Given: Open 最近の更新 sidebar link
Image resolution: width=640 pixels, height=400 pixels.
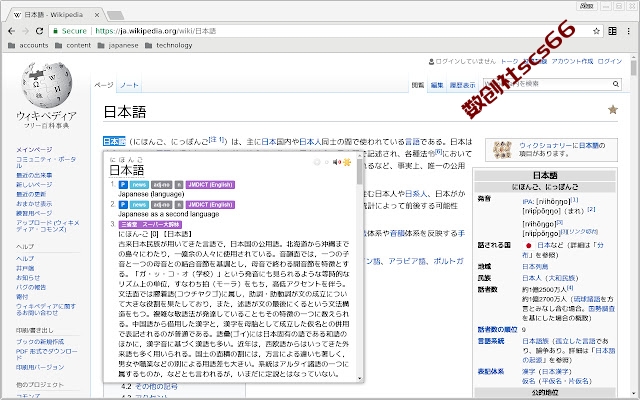Looking at the screenshot, I should 31,194.
